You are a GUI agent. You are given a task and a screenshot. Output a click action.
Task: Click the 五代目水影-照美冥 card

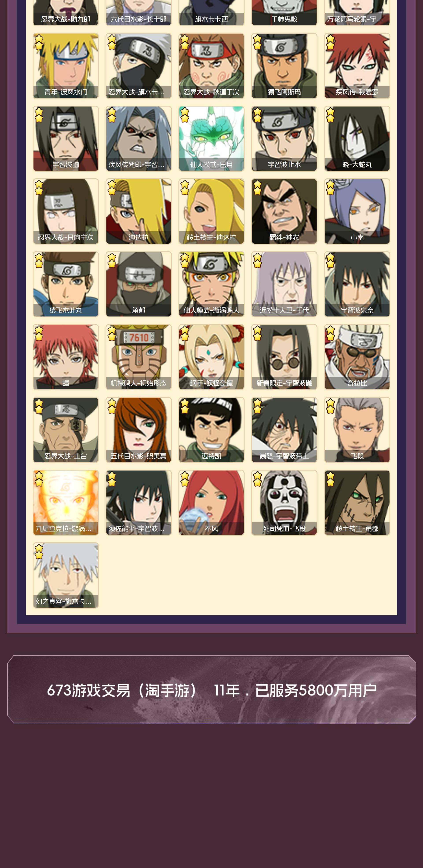[139, 430]
